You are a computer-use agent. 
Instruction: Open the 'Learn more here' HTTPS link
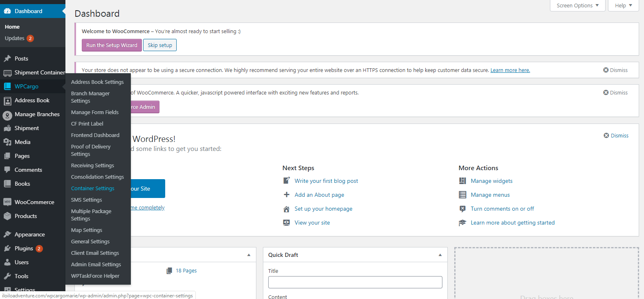point(510,70)
